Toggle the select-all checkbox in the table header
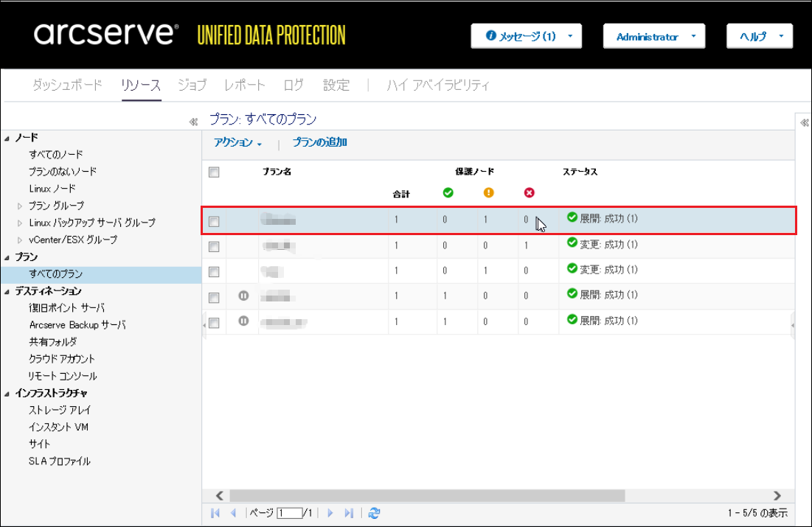This screenshot has width=812, height=527. (x=214, y=172)
